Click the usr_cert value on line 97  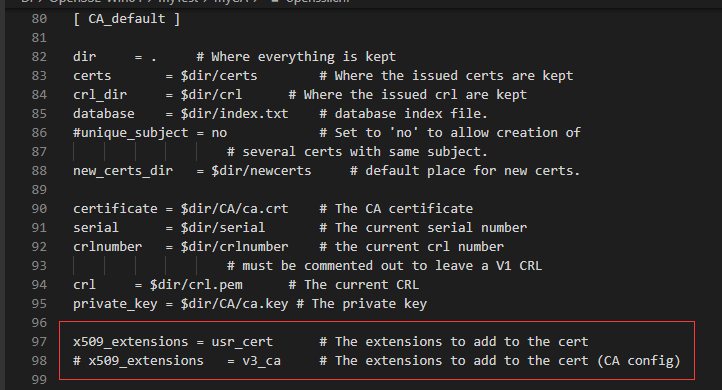tap(242, 342)
